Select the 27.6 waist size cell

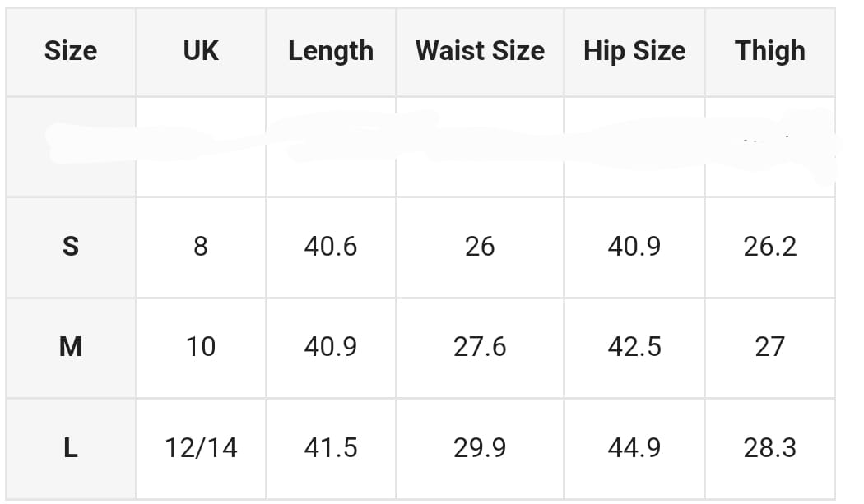[x=480, y=347]
